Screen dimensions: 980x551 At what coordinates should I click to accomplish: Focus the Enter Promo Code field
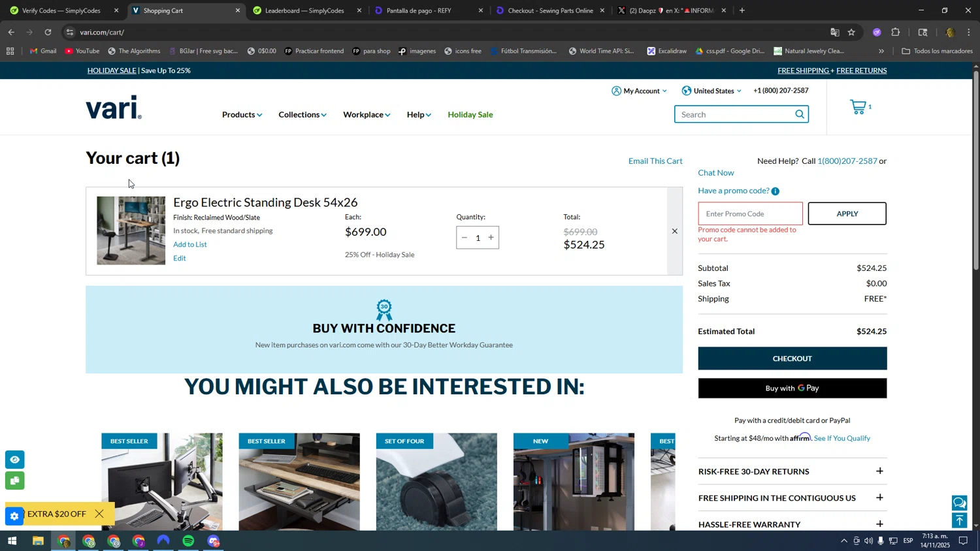pyautogui.click(x=750, y=213)
